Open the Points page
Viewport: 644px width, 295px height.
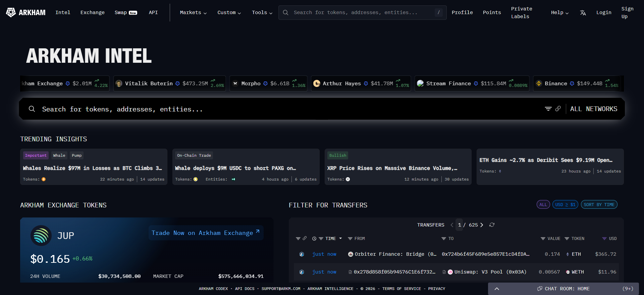coord(492,12)
